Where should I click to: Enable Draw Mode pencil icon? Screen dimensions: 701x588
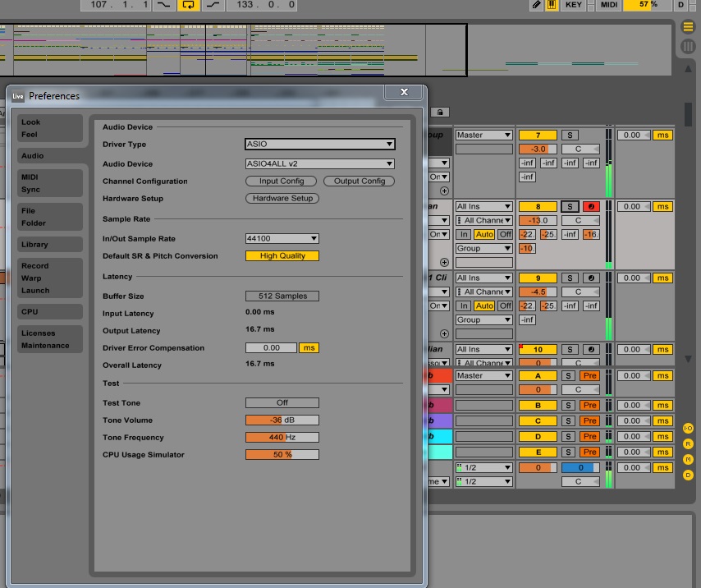pyautogui.click(x=537, y=5)
